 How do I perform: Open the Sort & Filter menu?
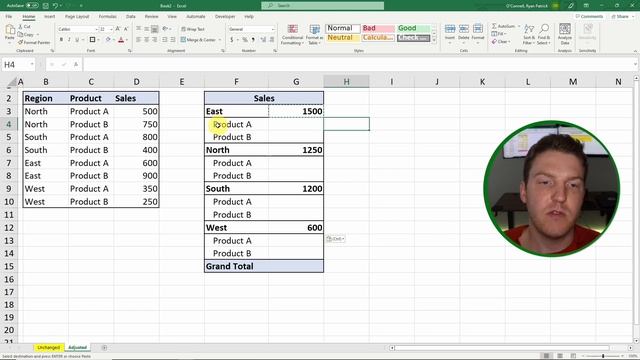[529, 34]
